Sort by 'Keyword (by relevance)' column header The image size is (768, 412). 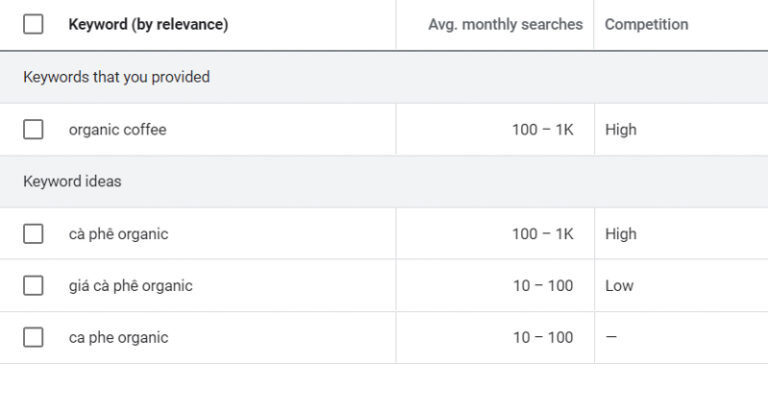tap(148, 24)
